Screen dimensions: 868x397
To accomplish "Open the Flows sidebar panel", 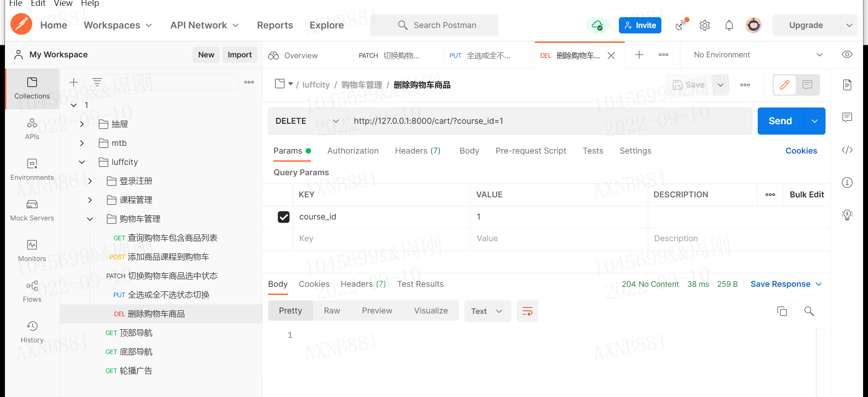I will click(x=32, y=292).
